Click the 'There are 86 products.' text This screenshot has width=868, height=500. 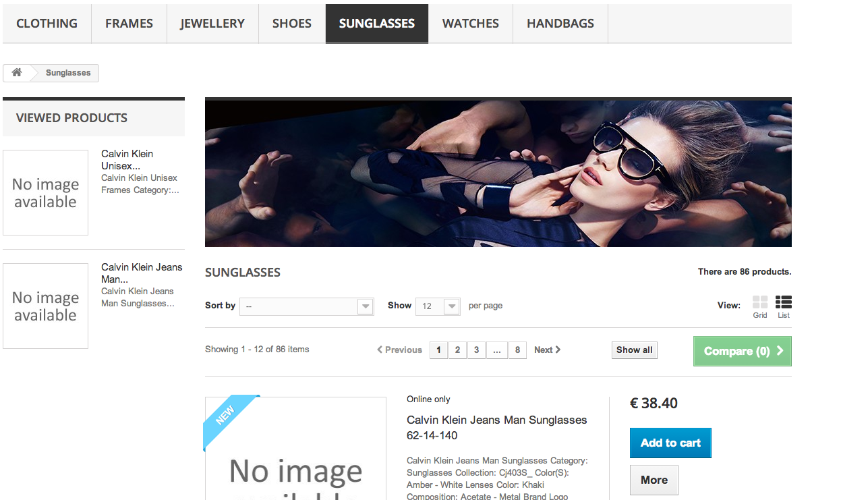(745, 272)
